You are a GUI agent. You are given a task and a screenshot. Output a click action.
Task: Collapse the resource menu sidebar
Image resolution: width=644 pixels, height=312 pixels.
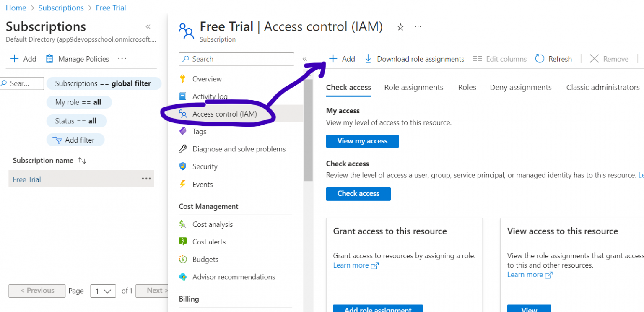pos(305,59)
